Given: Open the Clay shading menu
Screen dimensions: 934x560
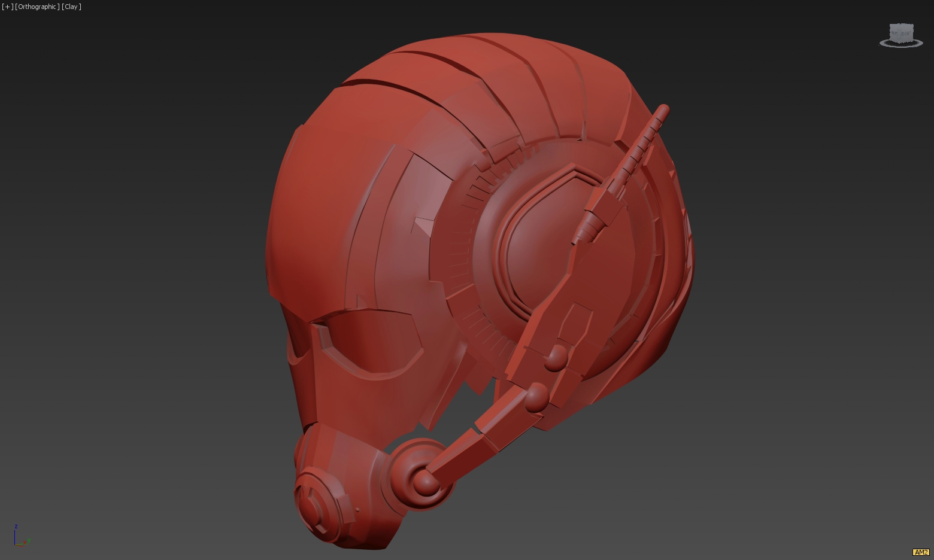Looking at the screenshot, I should pyautogui.click(x=71, y=7).
